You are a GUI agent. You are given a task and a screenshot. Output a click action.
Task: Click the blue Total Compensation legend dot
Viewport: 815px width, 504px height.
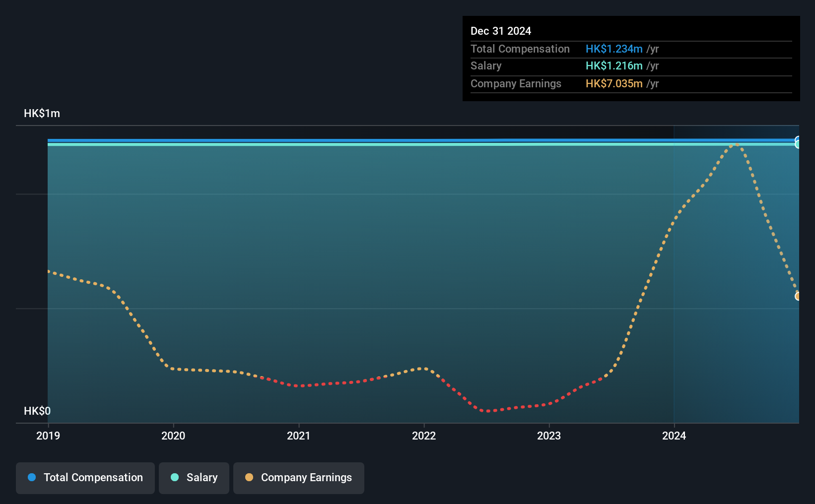[x=32, y=477]
